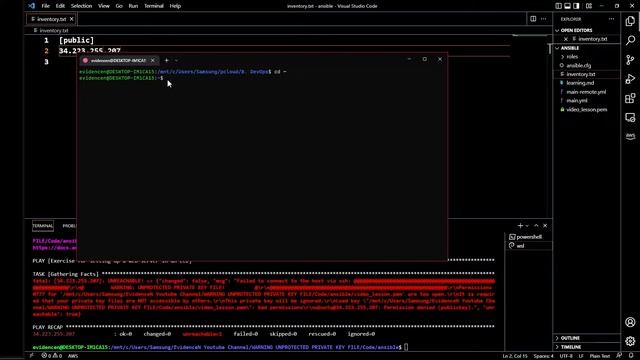The image size is (640, 360).
Task: Open editor More Actions ellipsis
Action: 544,19
